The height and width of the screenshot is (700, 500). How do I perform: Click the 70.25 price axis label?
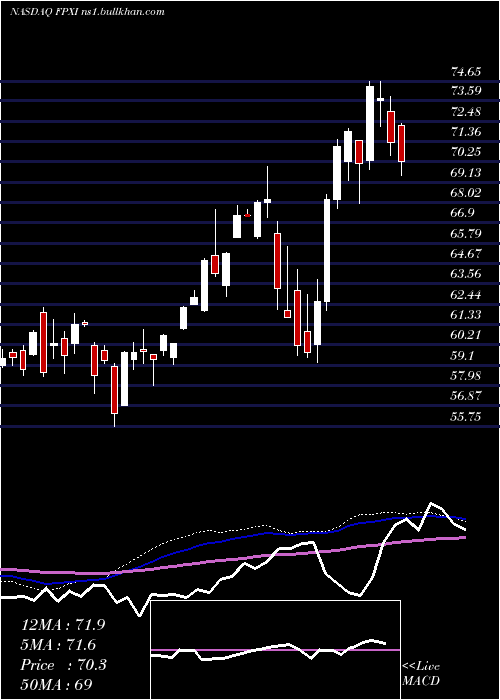pos(466,152)
